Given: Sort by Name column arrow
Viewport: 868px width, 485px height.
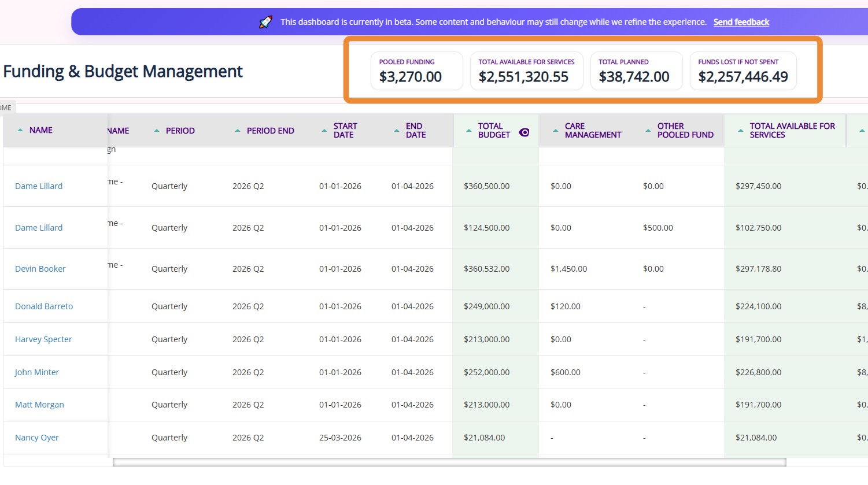Looking at the screenshot, I should click(x=21, y=131).
